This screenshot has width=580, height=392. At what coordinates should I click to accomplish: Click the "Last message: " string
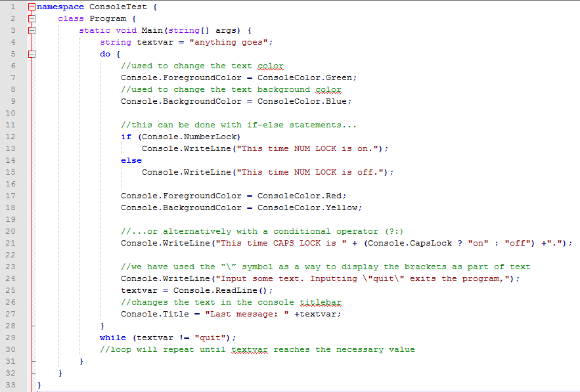click(247, 315)
